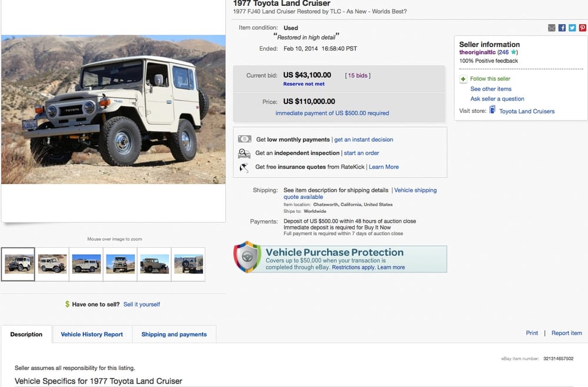Open the Shipping and payments tab
The width and height of the screenshot is (588, 387).
(x=174, y=334)
